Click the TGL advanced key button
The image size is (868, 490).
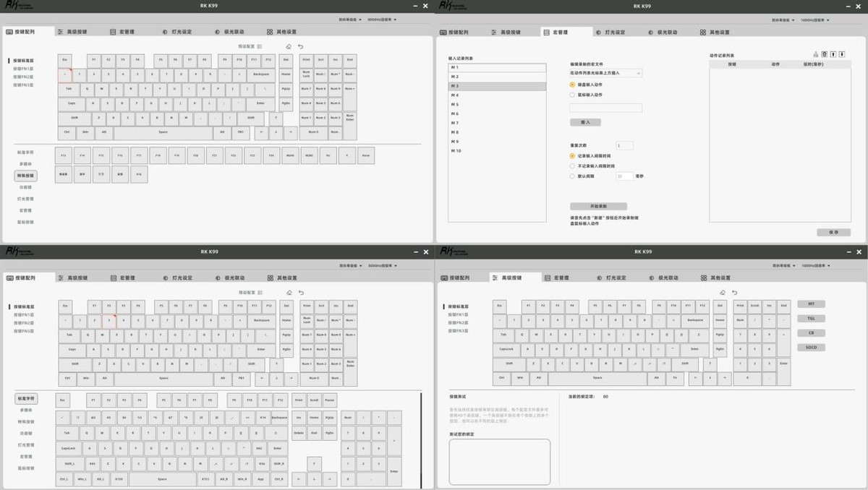click(811, 319)
